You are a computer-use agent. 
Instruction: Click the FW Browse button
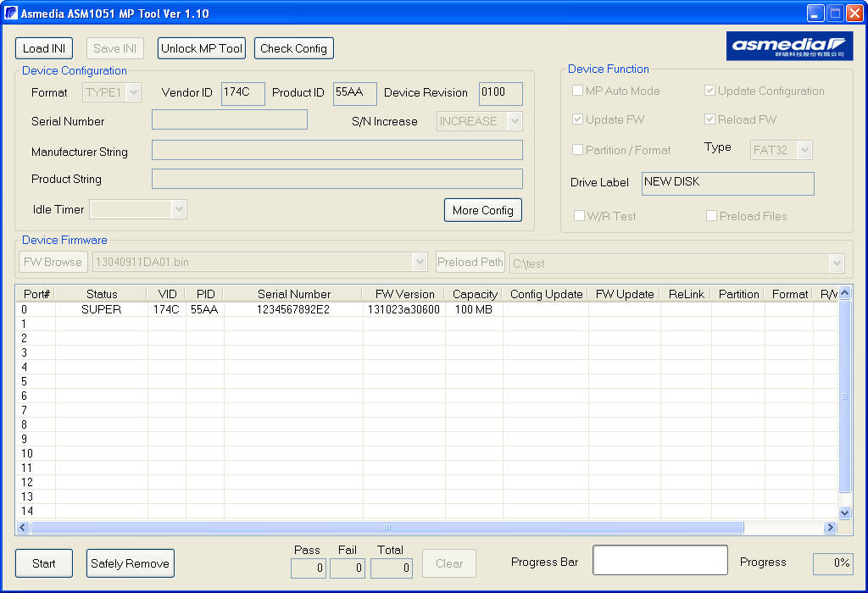[x=53, y=263]
